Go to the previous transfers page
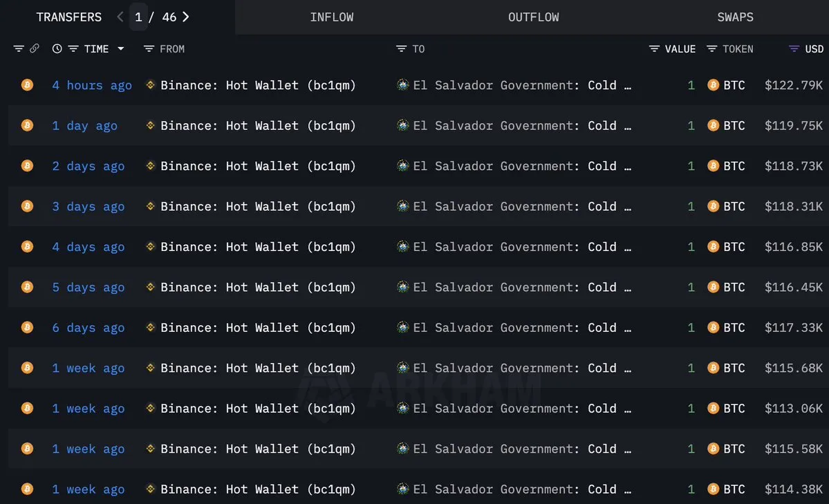The width and height of the screenshot is (829, 504). 120,17
